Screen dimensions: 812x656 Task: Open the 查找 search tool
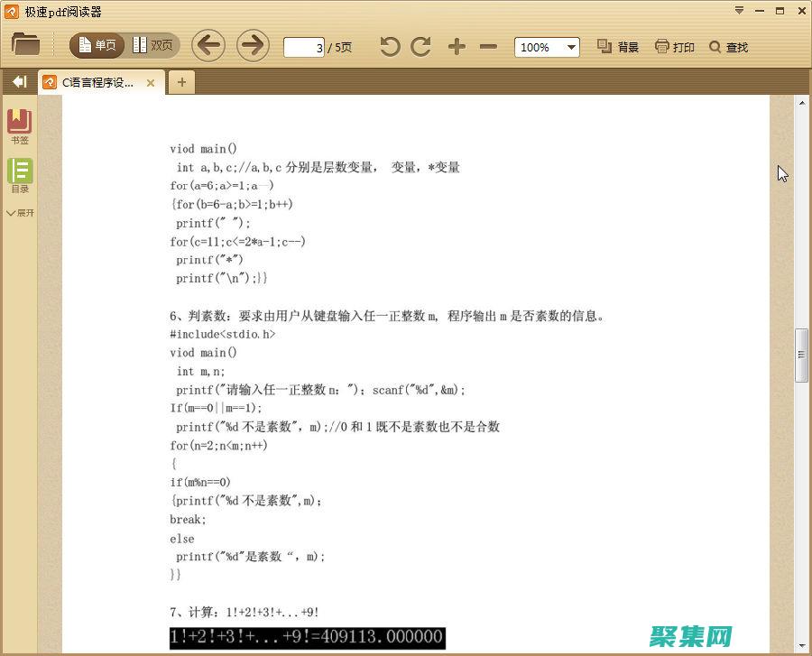(727, 46)
